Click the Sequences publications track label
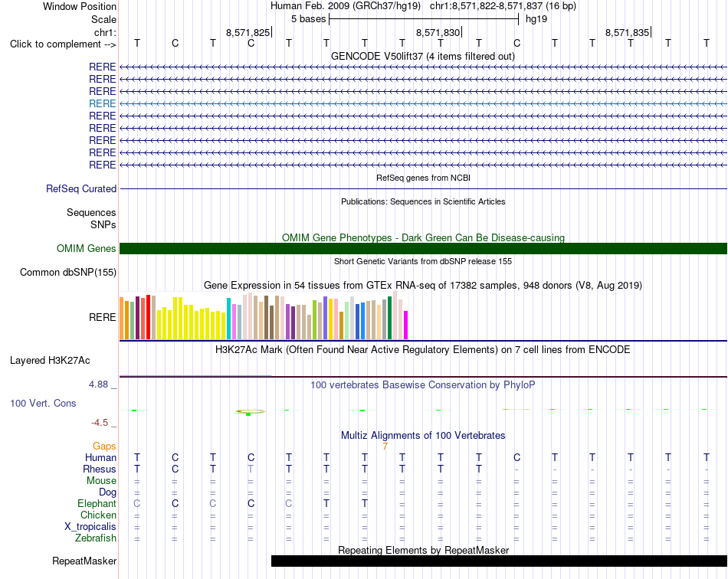This screenshot has height=579, width=728. [91, 212]
